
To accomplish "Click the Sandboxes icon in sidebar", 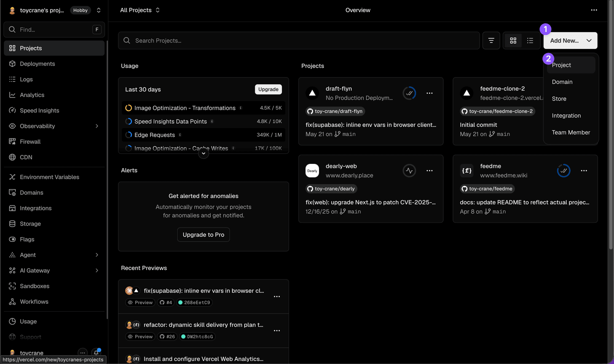I will 12,286.
